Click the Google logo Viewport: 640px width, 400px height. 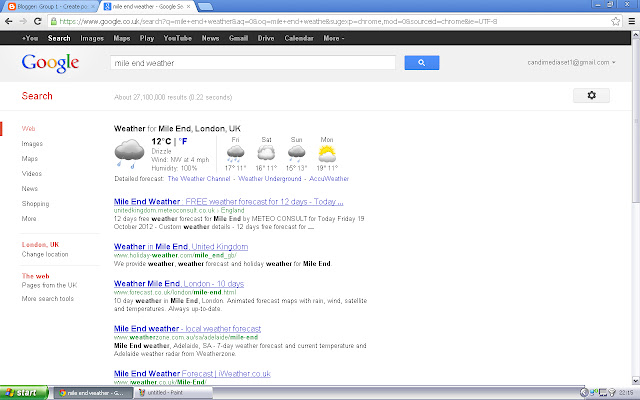50,63
